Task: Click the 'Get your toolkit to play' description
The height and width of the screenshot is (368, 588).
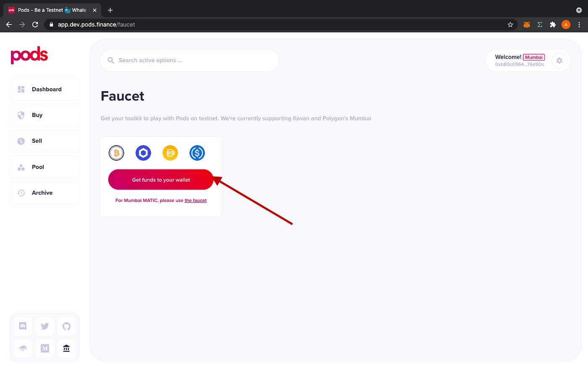Action: click(x=236, y=119)
